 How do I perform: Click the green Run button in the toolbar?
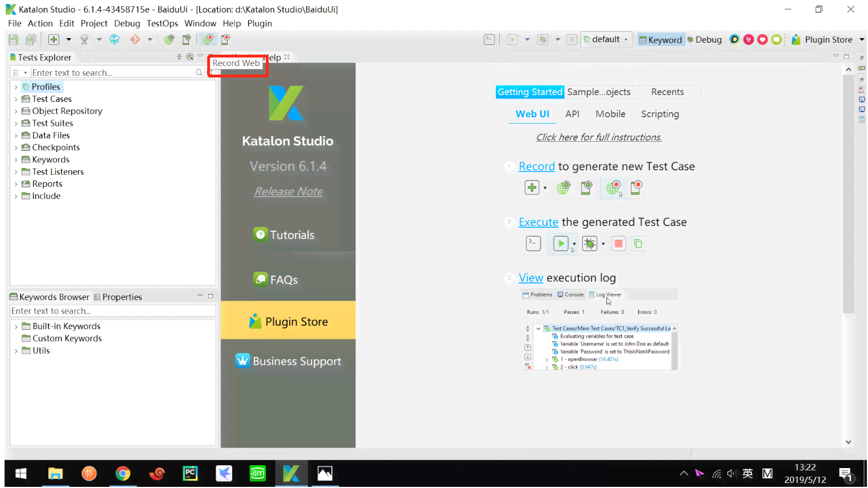512,39
